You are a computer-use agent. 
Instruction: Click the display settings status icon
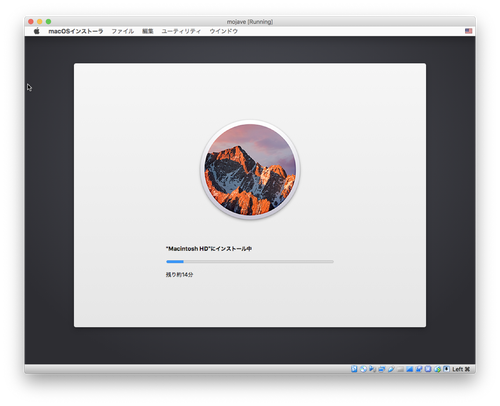[410, 369]
